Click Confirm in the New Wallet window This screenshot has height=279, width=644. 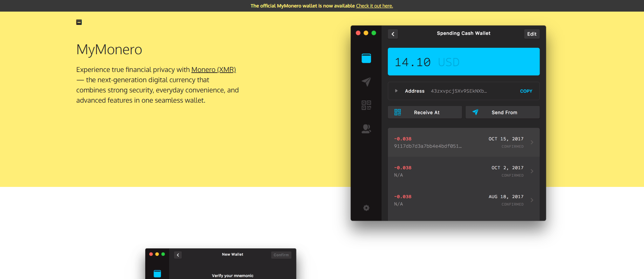click(281, 255)
